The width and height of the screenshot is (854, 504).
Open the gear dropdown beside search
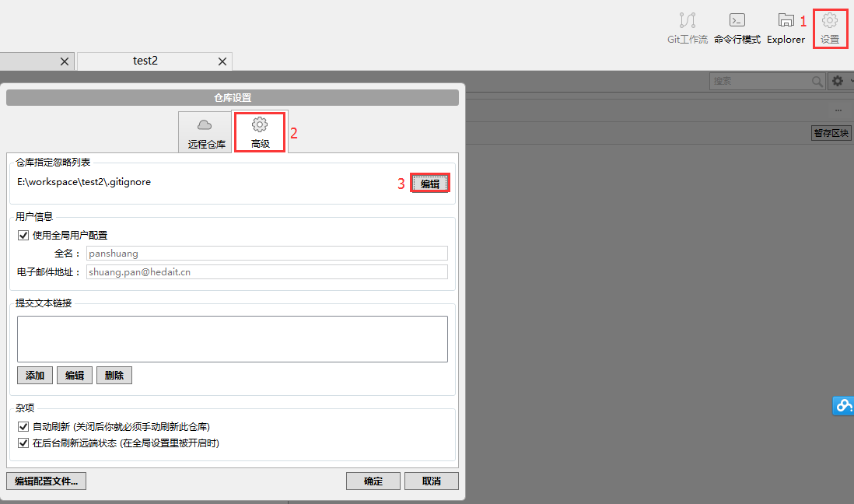[x=840, y=81]
